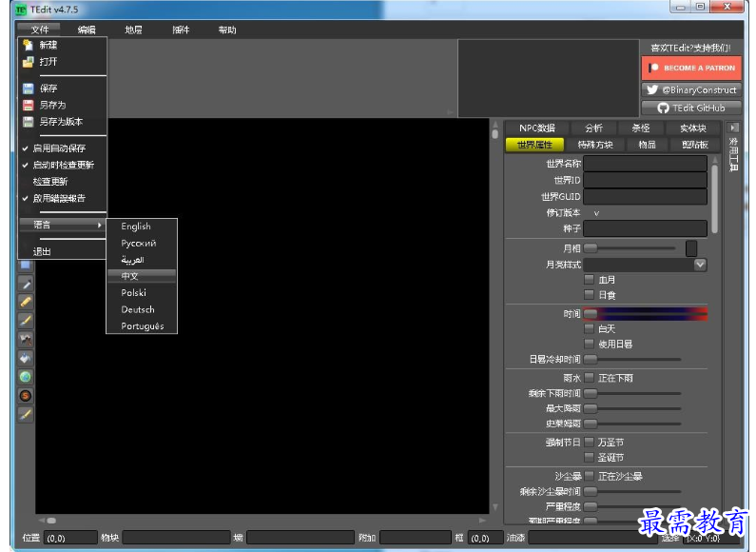Image resolution: width=756 pixels, height=552 pixels.
Task: Tick the 正在下雨 checkbox
Action: click(x=589, y=378)
